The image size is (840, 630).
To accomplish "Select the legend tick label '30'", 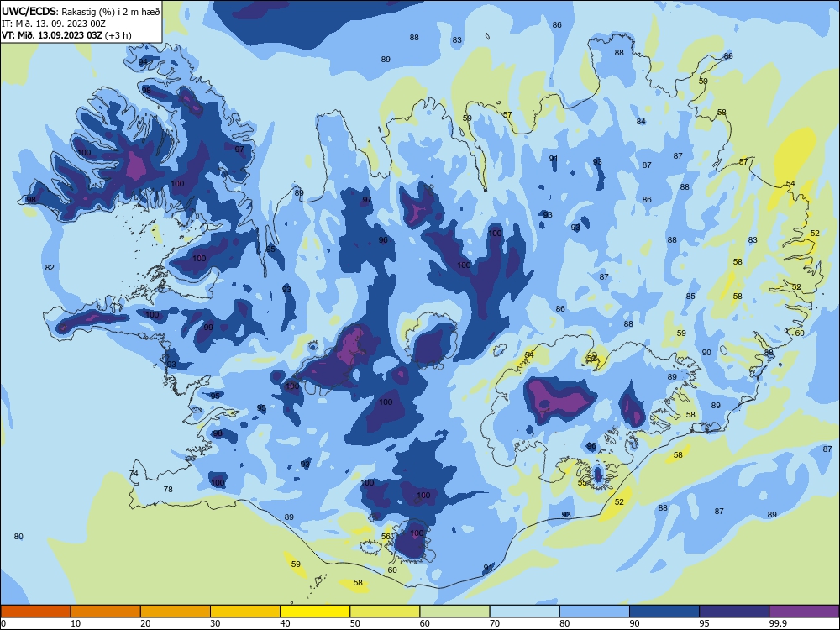I will [x=215, y=623].
